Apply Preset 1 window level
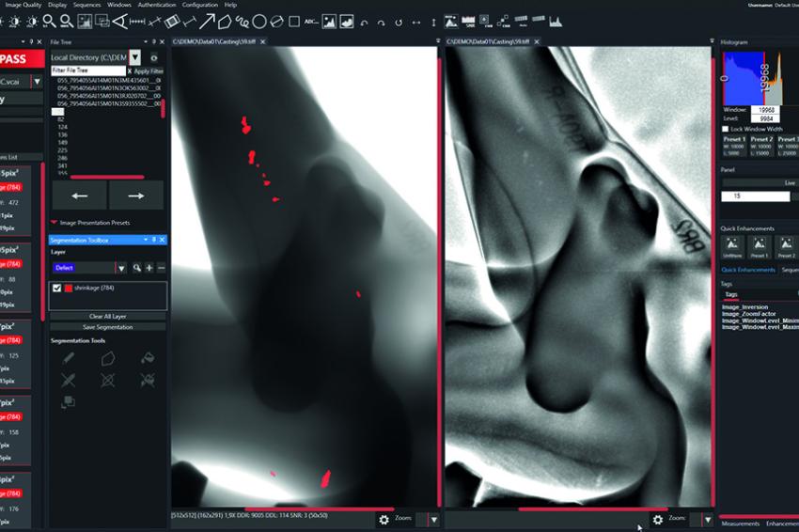This screenshot has height=532, width=799. (734, 146)
